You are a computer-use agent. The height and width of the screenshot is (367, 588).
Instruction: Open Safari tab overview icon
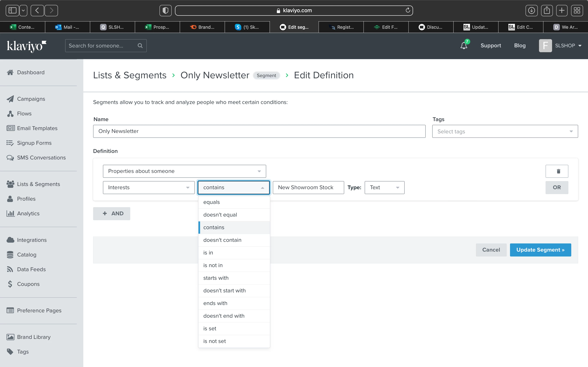click(x=577, y=10)
